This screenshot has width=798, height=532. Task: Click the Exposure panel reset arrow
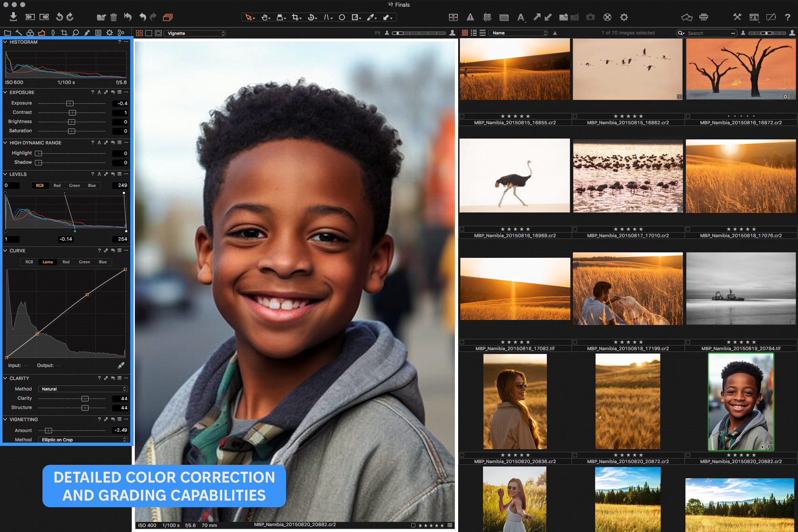(x=113, y=92)
